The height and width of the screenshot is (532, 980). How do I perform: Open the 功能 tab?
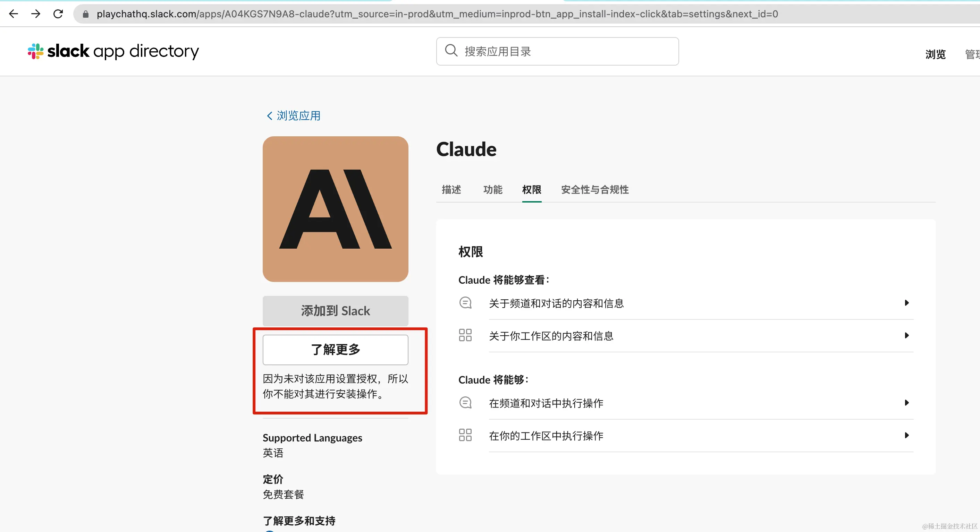click(x=493, y=189)
